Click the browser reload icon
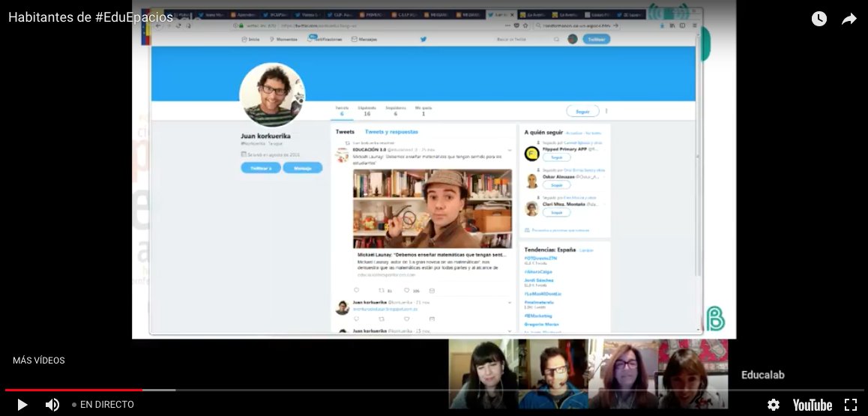868x416 pixels. [178, 25]
